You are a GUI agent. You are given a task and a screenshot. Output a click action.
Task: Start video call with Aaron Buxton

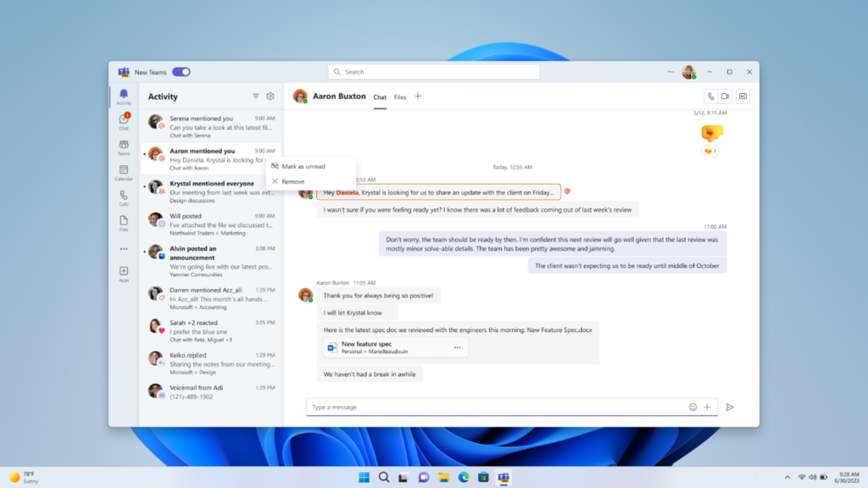click(x=726, y=97)
